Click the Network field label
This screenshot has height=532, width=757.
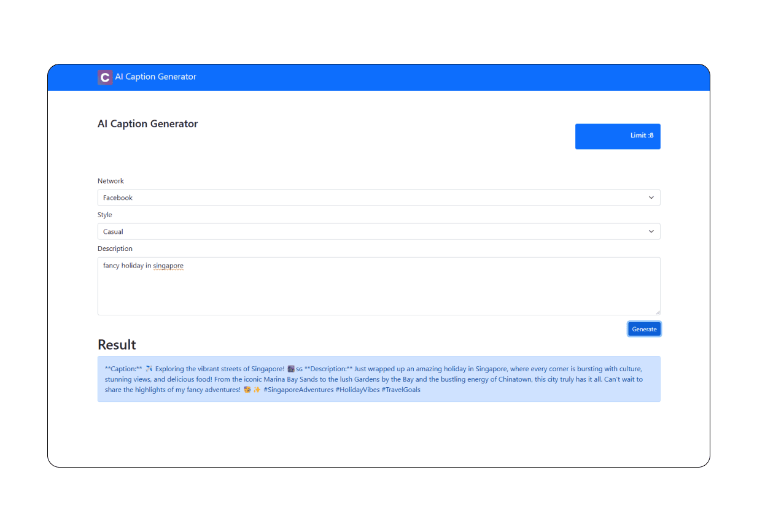point(111,181)
